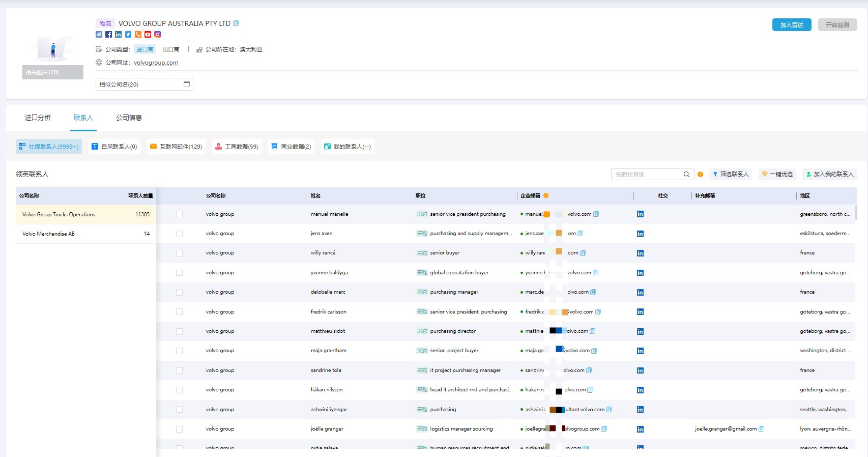This screenshot has width=868, height=457.
Task: Tick the checkbox for maja grantham
Action: click(x=179, y=351)
